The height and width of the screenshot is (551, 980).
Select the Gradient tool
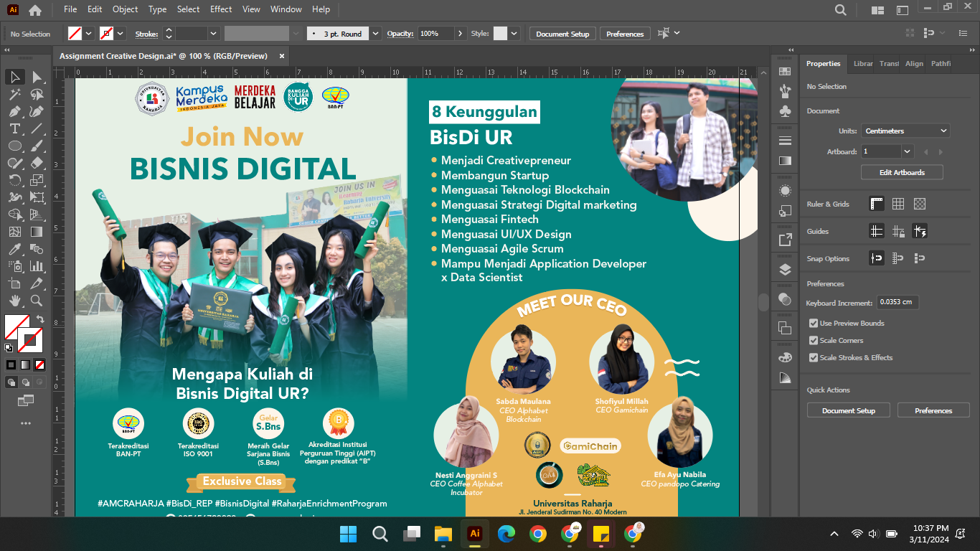(37, 232)
